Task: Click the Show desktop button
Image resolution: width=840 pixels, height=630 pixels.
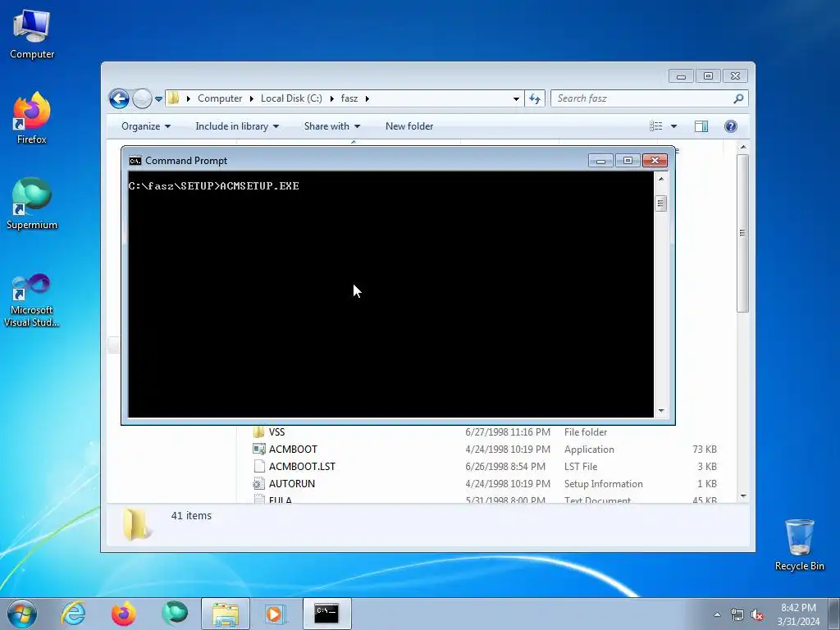Action: pos(836,614)
